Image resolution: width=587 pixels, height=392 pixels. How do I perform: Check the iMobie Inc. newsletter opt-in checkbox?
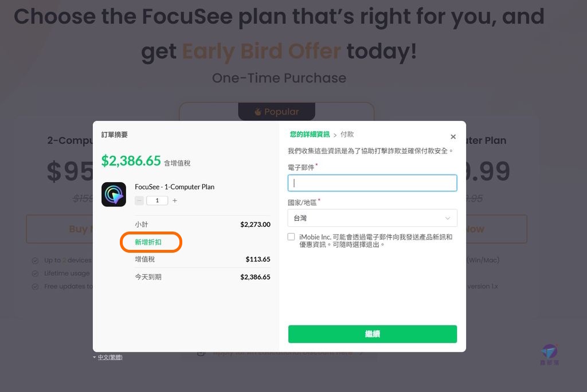coord(291,237)
